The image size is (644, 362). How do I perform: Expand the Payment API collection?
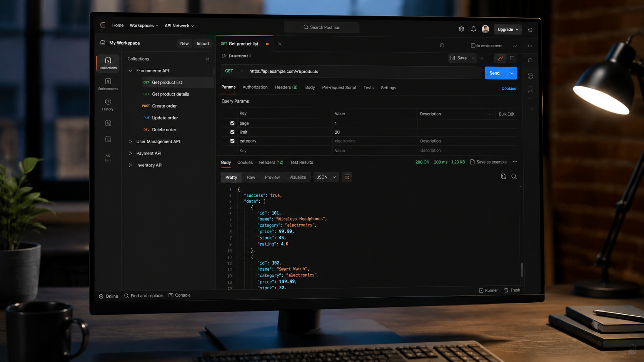pos(130,153)
